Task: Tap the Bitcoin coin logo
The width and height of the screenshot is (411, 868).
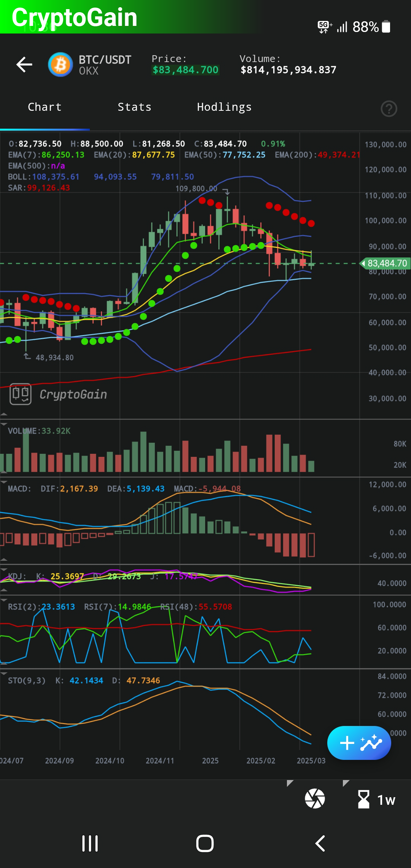Action: 61,65
